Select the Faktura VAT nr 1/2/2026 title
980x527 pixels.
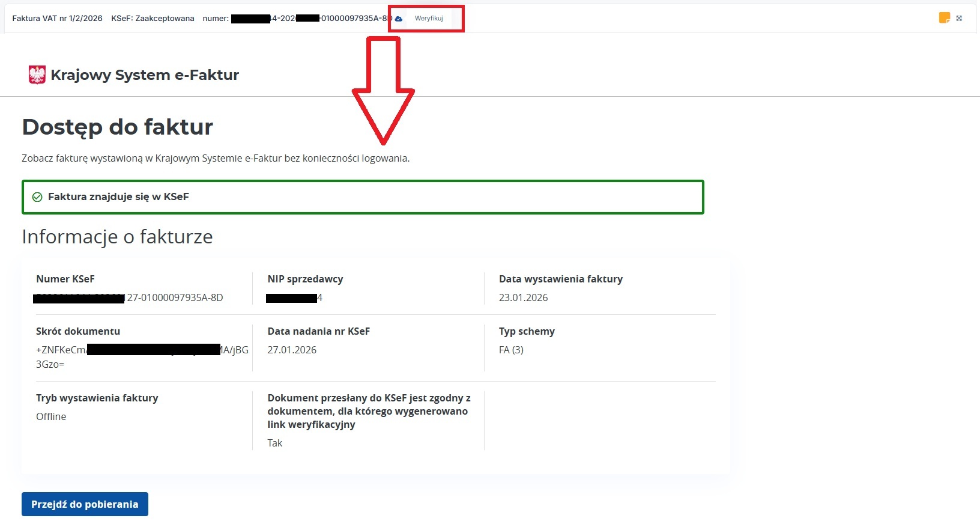click(58, 19)
